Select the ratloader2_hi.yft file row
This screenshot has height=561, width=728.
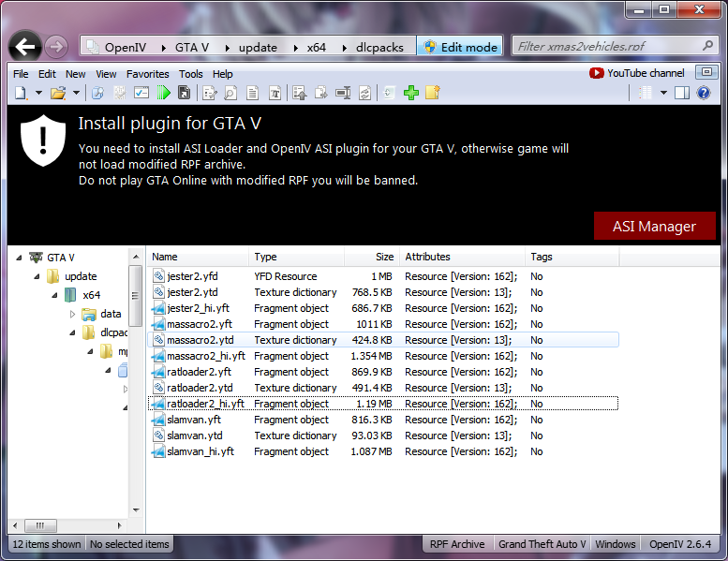pyautogui.click(x=383, y=404)
